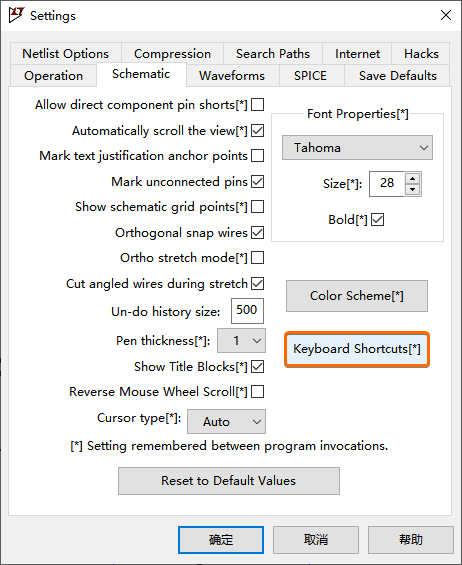Expand the Pen thickness dropdown
Image resolution: width=462 pixels, height=565 pixels.
tap(241, 341)
